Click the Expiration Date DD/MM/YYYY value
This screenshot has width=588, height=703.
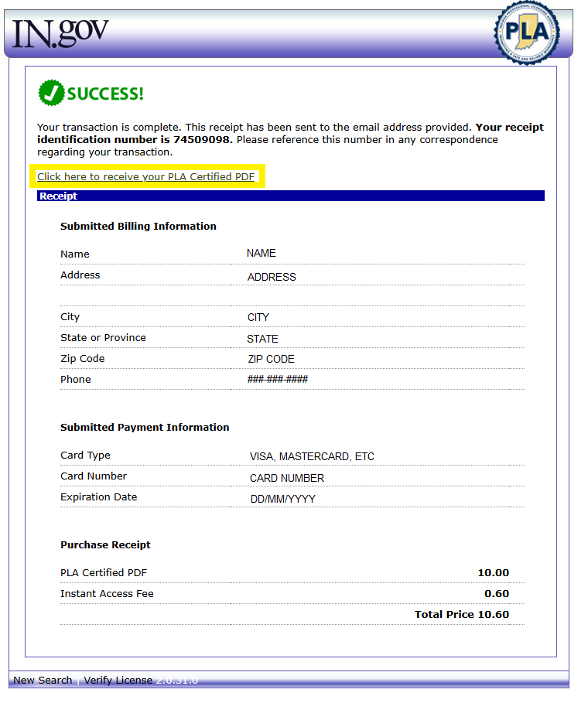pos(282,499)
